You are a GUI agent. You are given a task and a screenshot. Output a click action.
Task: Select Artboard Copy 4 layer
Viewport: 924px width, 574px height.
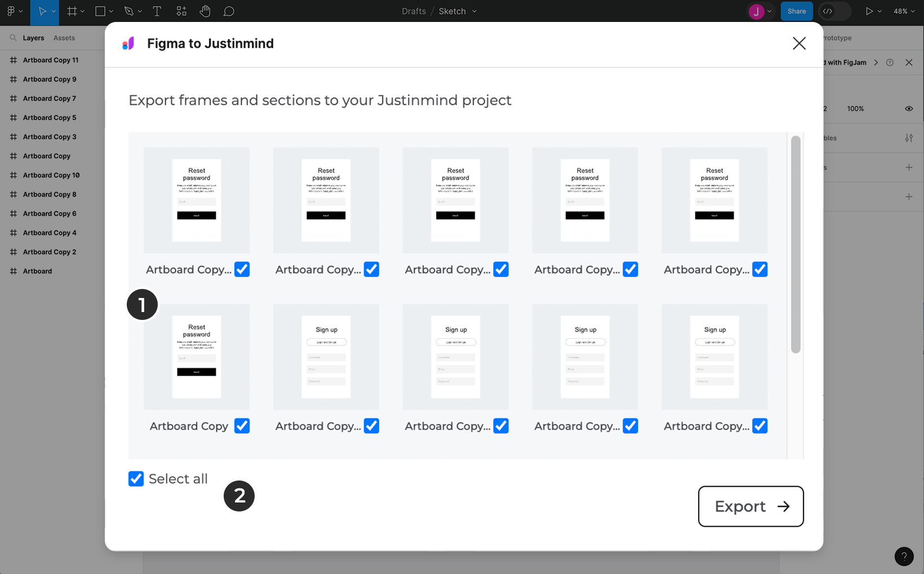point(50,233)
